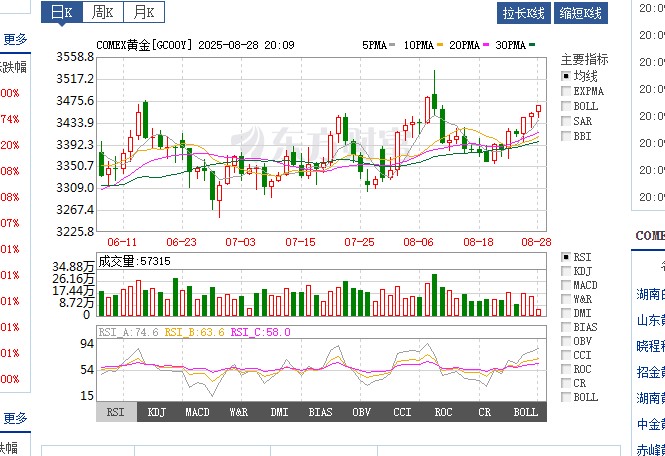Open the 月K chart tab
Viewport: 665px width, 456px height.
coord(145,13)
